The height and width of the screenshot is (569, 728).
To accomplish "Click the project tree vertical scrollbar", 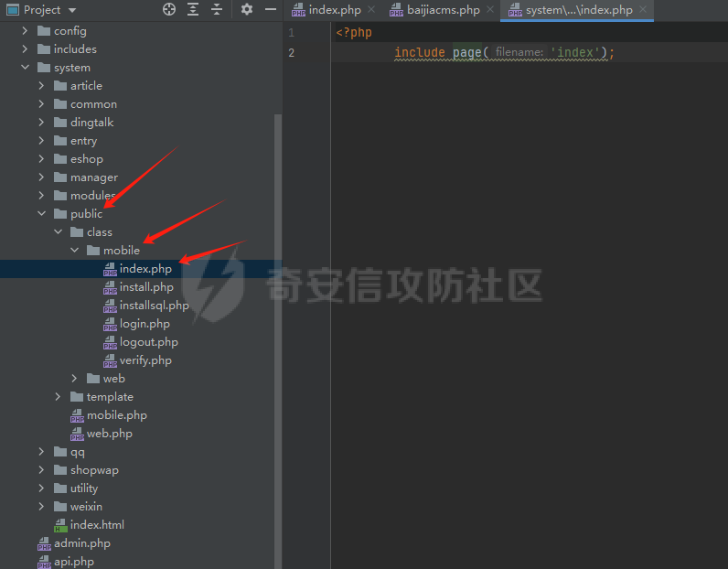I will (279, 274).
